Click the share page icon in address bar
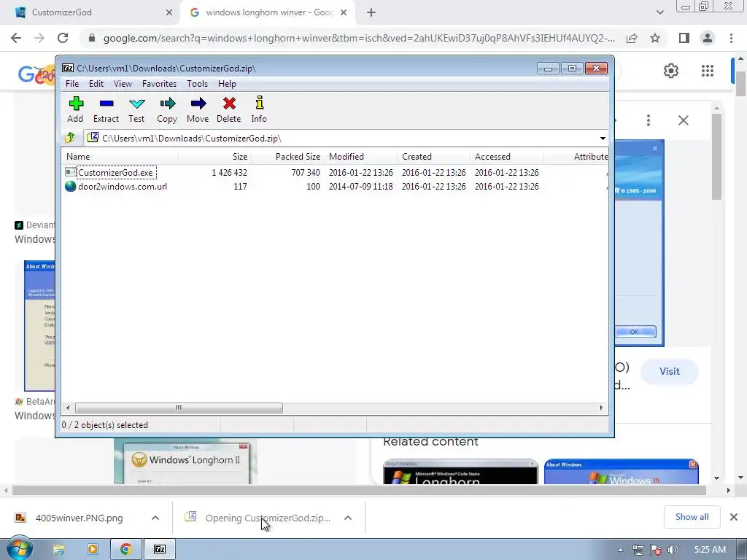This screenshot has width=747, height=560. 632,38
